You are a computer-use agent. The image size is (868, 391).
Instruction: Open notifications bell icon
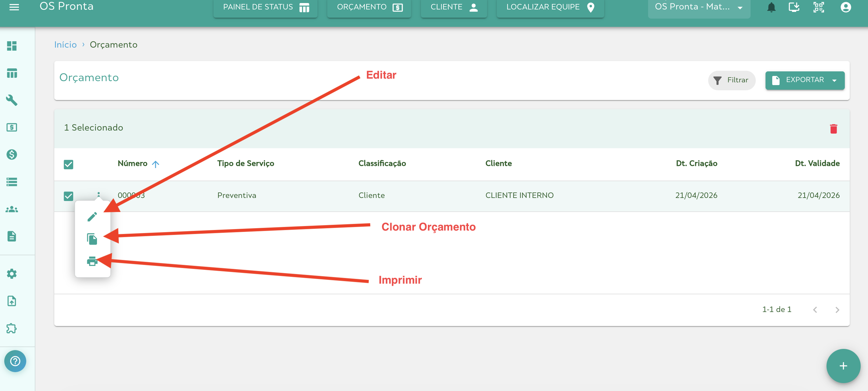[x=771, y=7]
